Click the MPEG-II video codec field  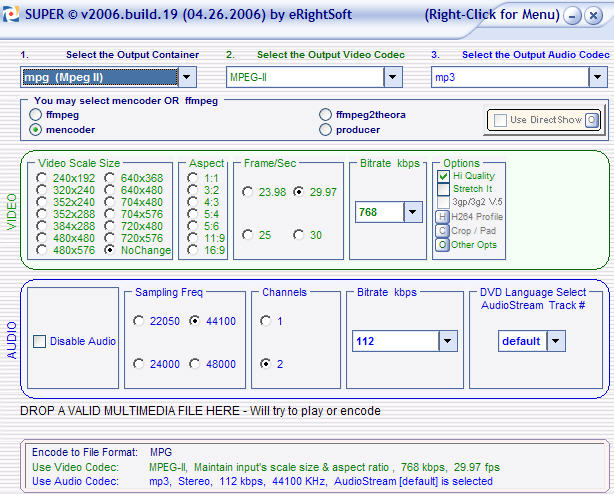point(305,77)
